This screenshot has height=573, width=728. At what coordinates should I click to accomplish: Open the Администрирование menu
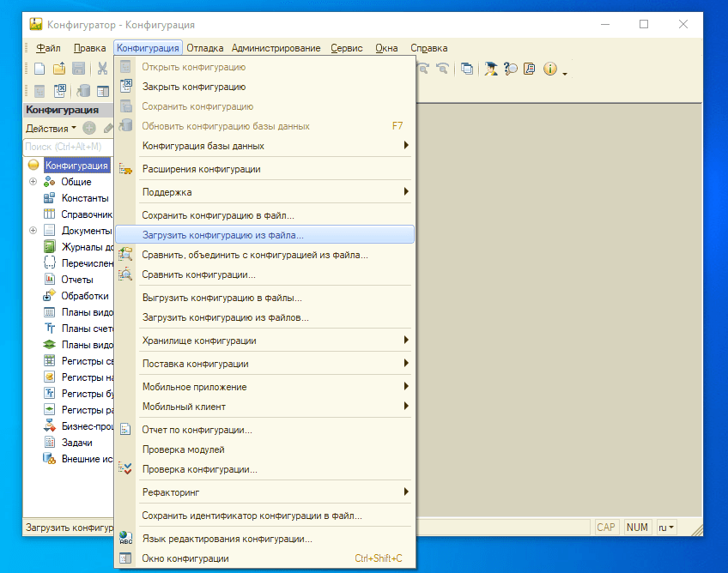[276, 48]
